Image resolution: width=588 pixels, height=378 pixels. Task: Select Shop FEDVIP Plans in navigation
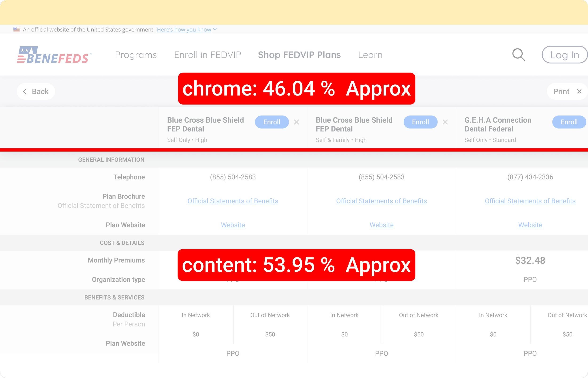tap(299, 55)
